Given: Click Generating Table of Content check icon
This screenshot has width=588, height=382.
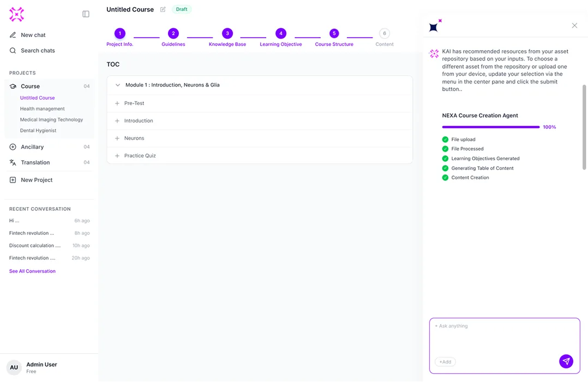Looking at the screenshot, I should tap(445, 168).
